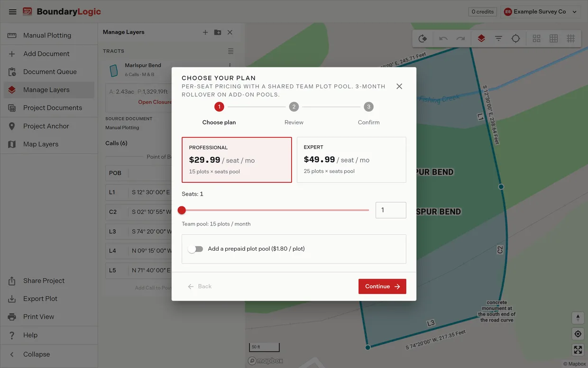Open the Document Queue icon
Image resolution: width=588 pixels, height=368 pixels.
[x=12, y=72]
